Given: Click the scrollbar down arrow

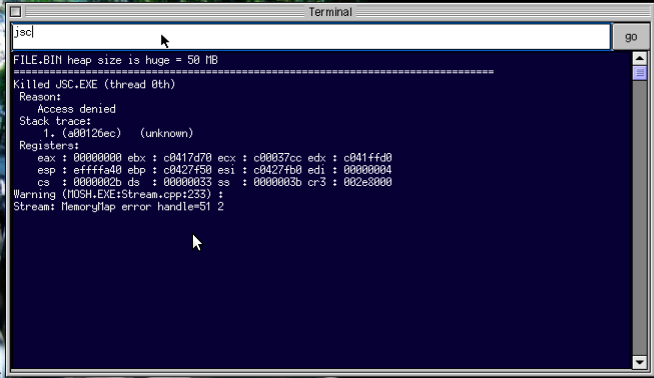Looking at the screenshot, I should coord(639,362).
